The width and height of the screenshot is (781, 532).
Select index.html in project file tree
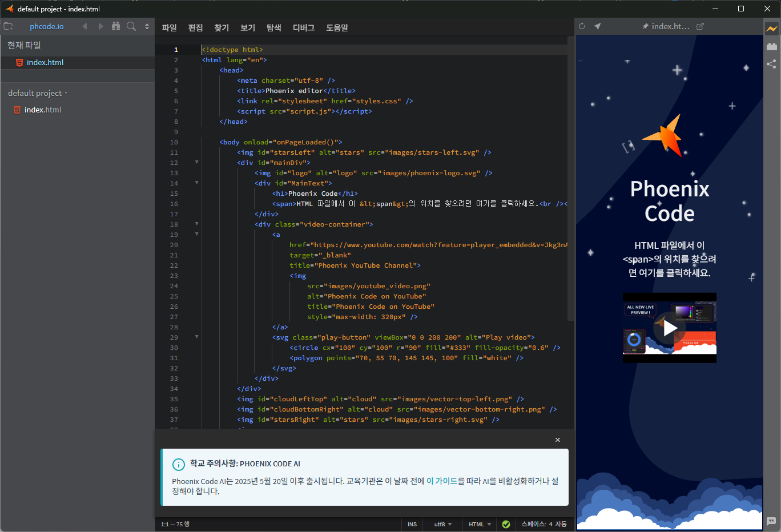click(x=43, y=110)
